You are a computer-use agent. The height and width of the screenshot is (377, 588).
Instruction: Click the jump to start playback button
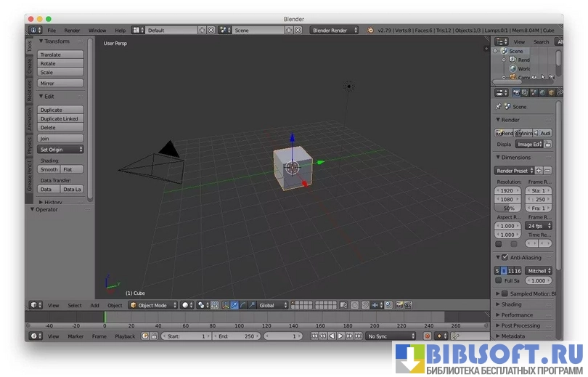tap(314, 336)
